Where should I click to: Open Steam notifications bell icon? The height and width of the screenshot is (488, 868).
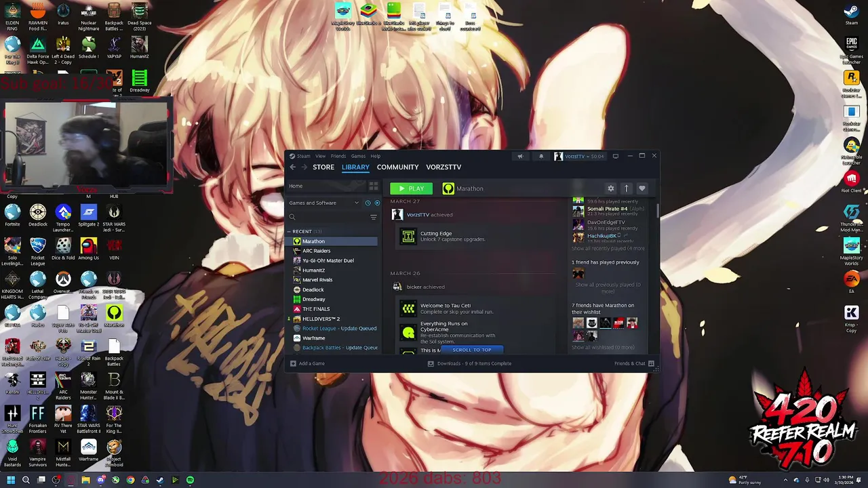tap(541, 157)
